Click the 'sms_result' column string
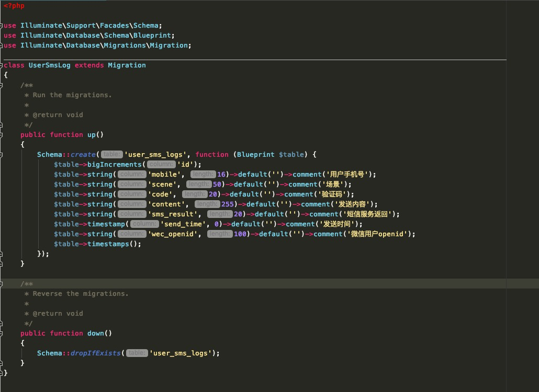The image size is (539, 392). click(x=173, y=214)
